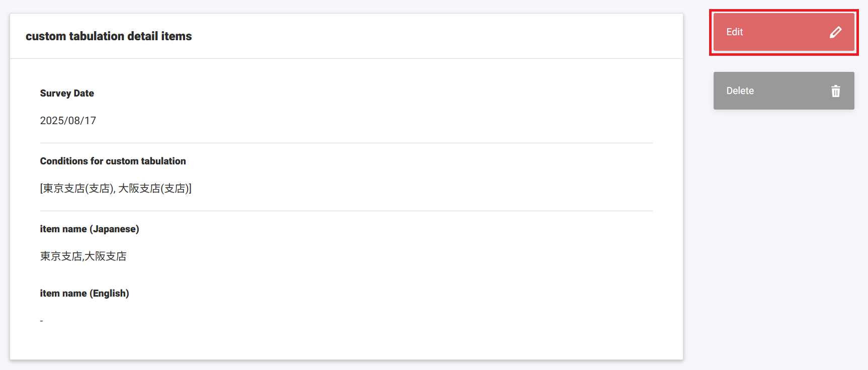868x370 pixels.
Task: Select the 'item name (English)' field label
Action: [x=84, y=293]
